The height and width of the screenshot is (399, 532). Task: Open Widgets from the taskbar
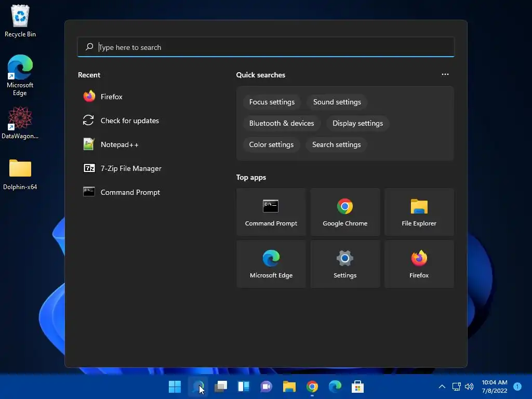pyautogui.click(x=243, y=387)
